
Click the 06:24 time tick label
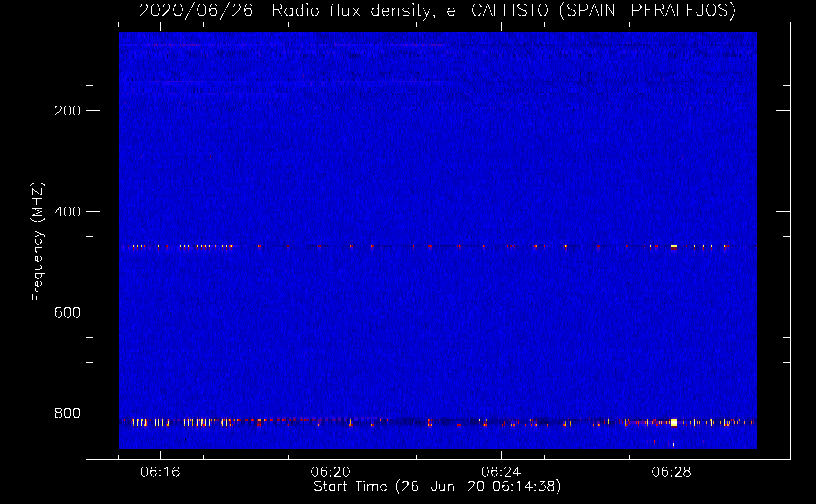(x=501, y=472)
